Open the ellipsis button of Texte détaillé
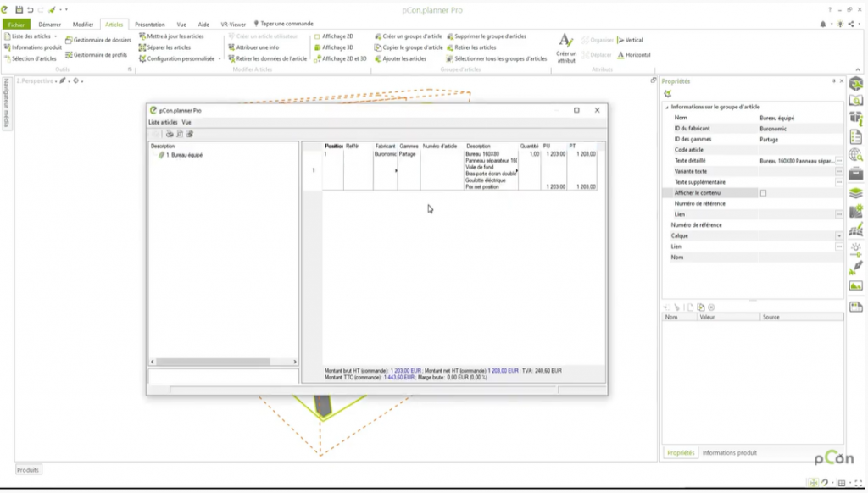868x493 pixels. point(839,161)
